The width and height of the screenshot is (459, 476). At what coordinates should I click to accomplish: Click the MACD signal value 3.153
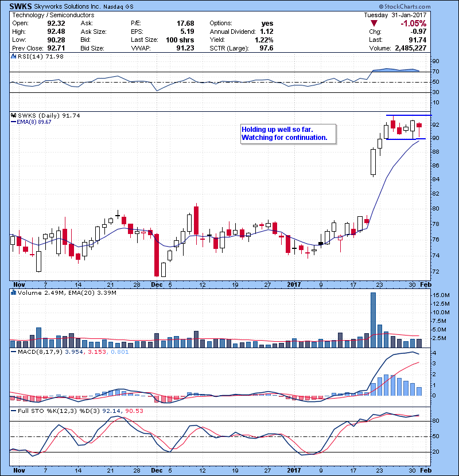[x=97, y=352]
